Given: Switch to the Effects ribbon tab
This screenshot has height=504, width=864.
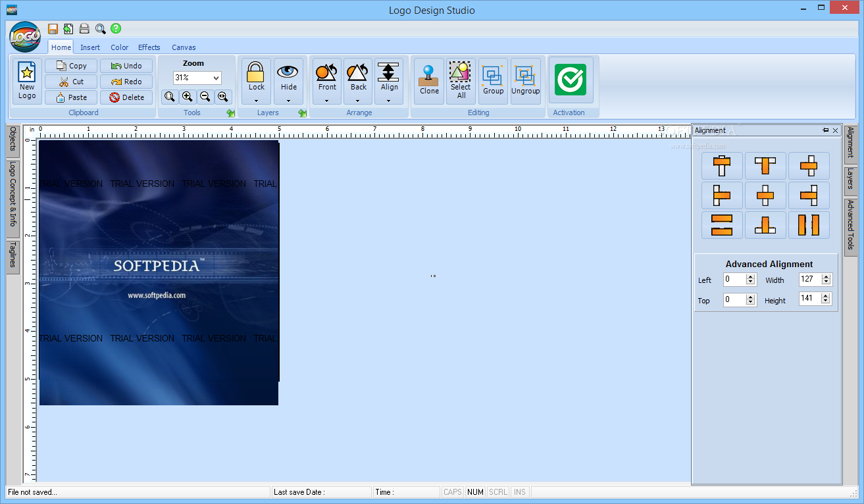Looking at the screenshot, I should pos(149,47).
